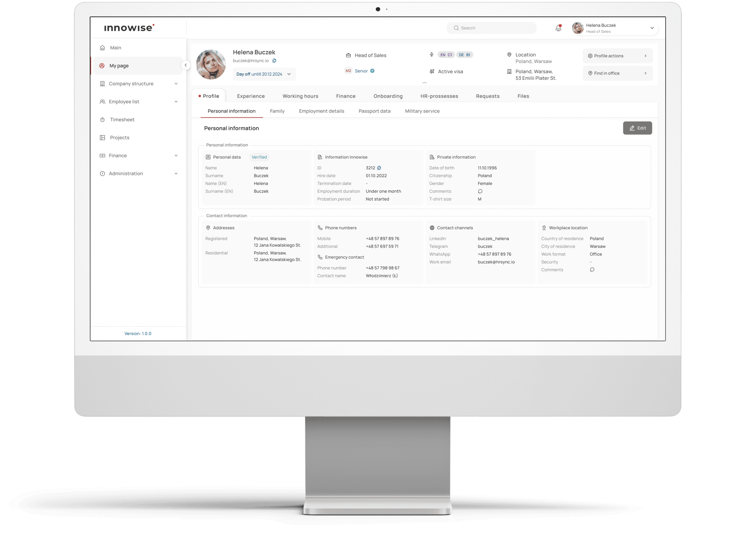This screenshot has width=756, height=553.
Task: Collapse the sidebar with the arrow button
Action: click(186, 65)
